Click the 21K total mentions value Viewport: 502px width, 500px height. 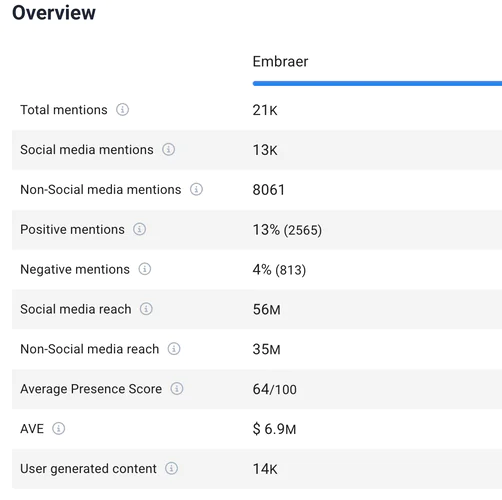(x=265, y=110)
